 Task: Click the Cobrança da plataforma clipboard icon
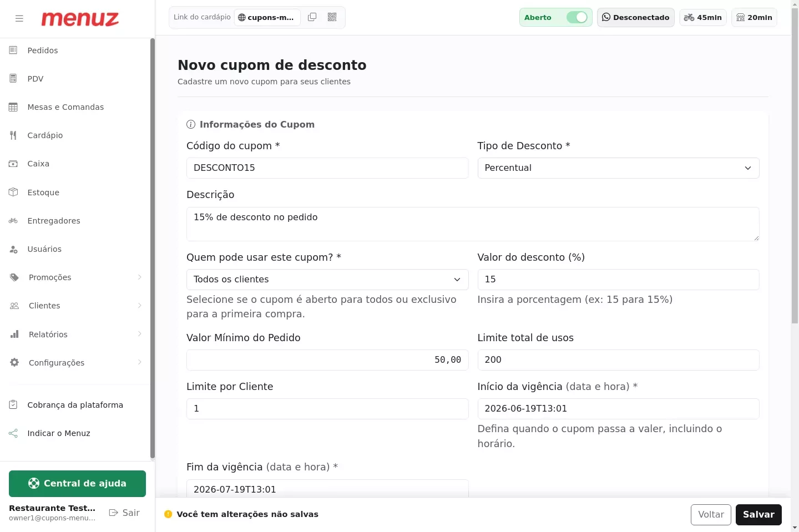pyautogui.click(x=13, y=405)
